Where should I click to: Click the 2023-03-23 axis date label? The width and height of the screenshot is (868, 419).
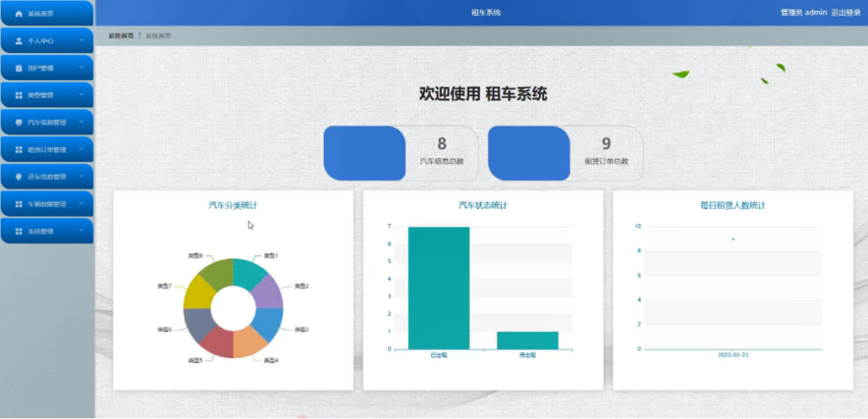733,354
